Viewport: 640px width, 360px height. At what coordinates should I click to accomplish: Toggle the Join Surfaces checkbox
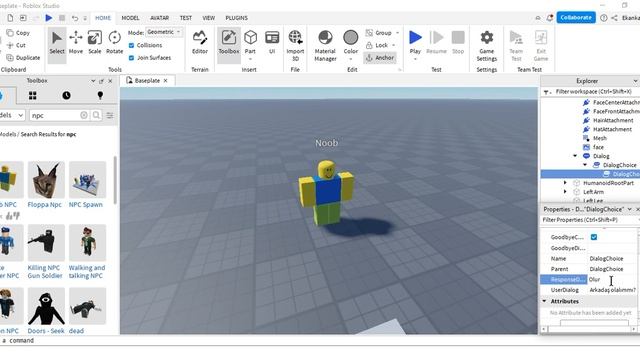131,58
